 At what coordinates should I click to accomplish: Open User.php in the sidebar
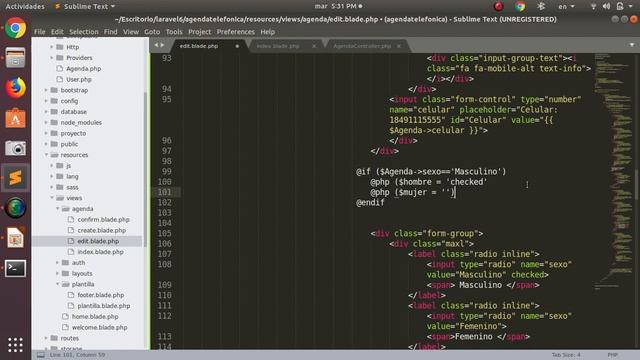coord(79,79)
